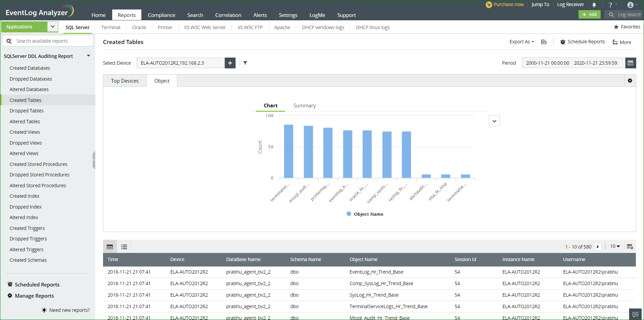The height and width of the screenshot is (320, 644).
Task: Expand the Export As menu
Action: tap(521, 42)
